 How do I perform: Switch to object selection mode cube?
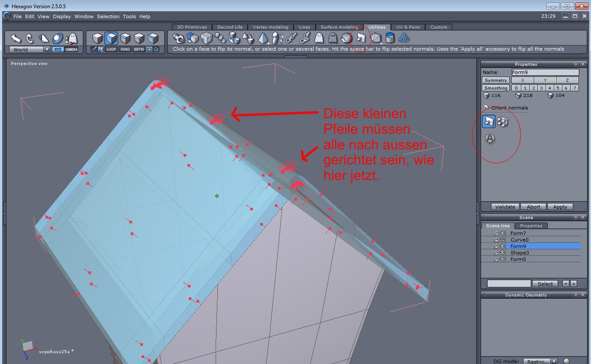pos(97,38)
